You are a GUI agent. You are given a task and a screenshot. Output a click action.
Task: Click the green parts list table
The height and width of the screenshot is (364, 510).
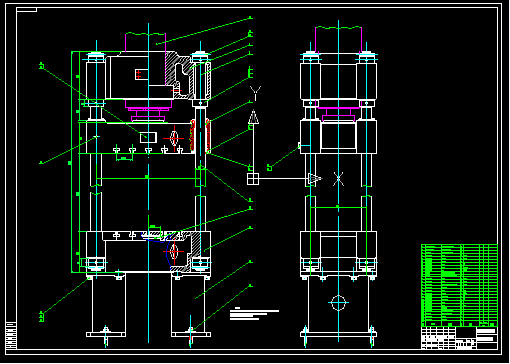click(x=459, y=285)
